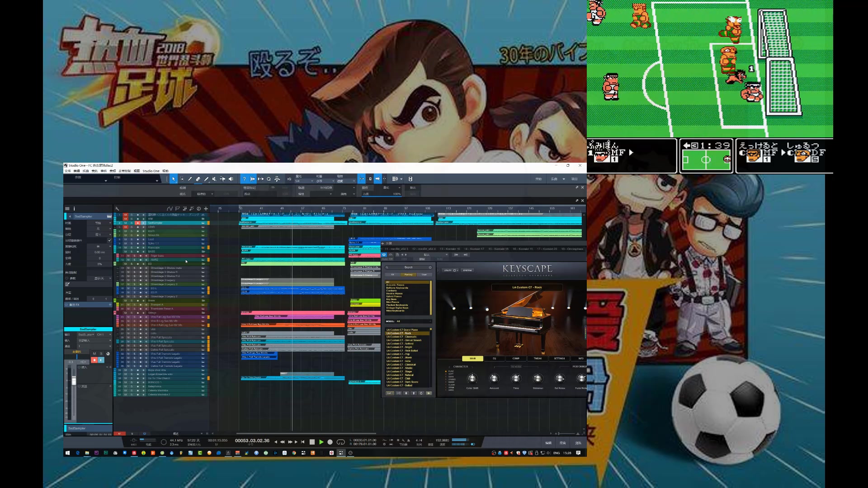The image size is (868, 488).
Task: Toggle Solo on the SsdSampler track
Action: point(132,223)
